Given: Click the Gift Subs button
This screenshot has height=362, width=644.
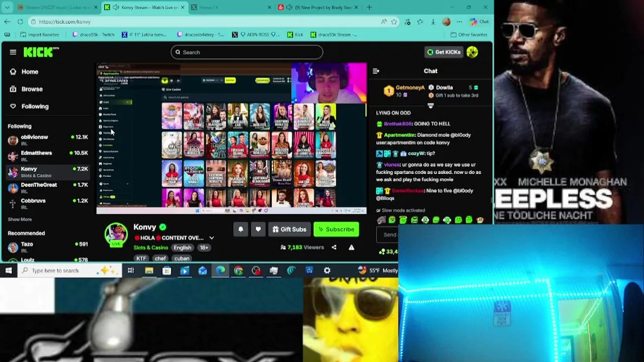Looking at the screenshot, I should pos(289,229).
